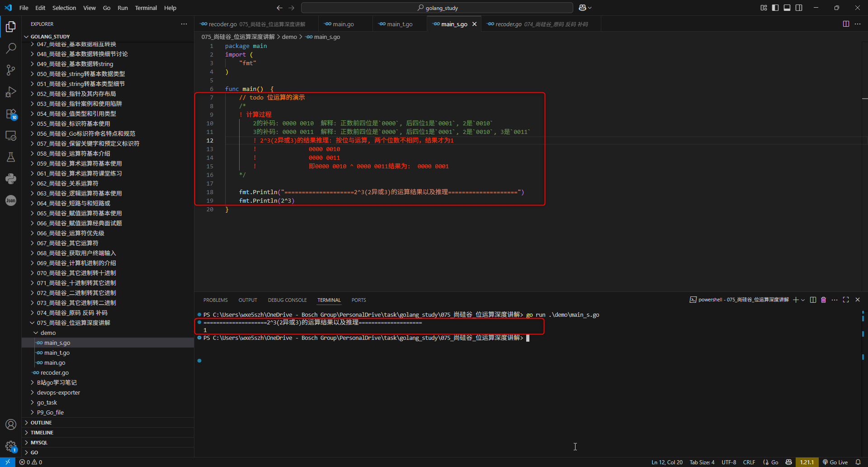Open the Manage gear menu
868x467 pixels.
pos(11,446)
